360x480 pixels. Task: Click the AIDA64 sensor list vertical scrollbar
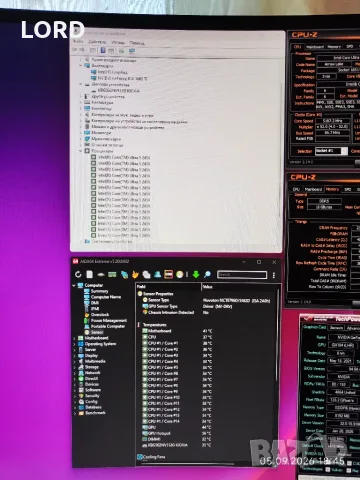[277, 335]
